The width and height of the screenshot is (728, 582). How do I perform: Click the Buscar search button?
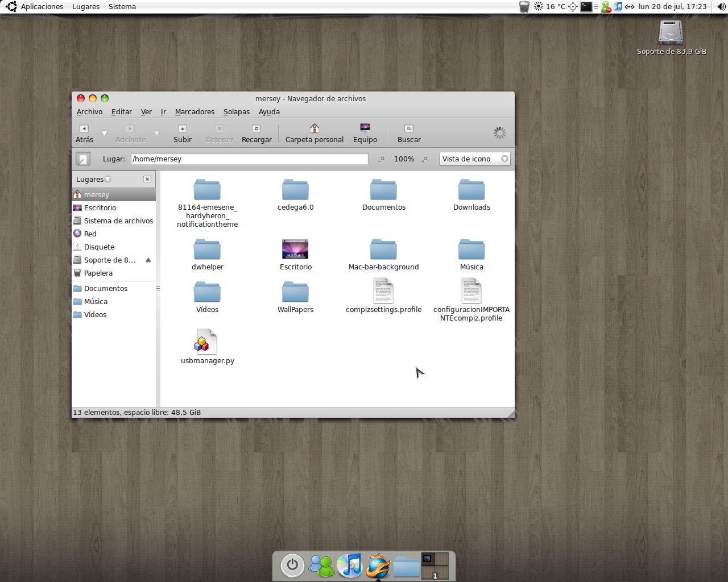409,134
